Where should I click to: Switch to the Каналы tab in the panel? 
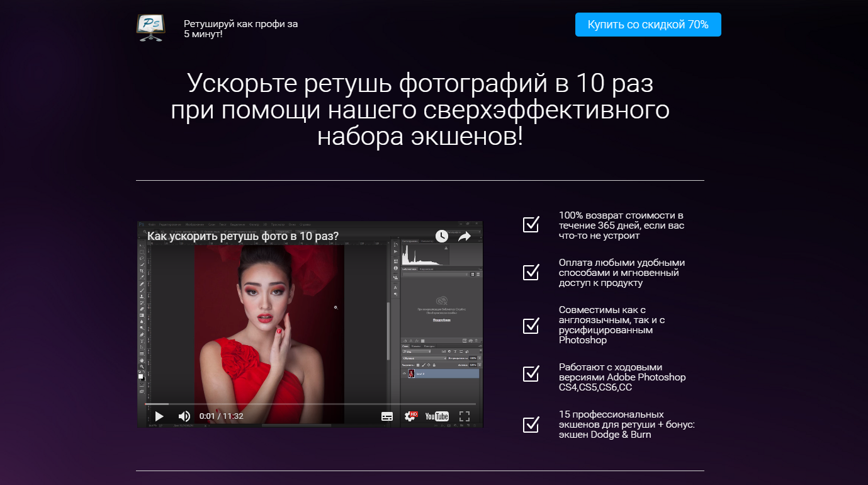[x=416, y=346]
